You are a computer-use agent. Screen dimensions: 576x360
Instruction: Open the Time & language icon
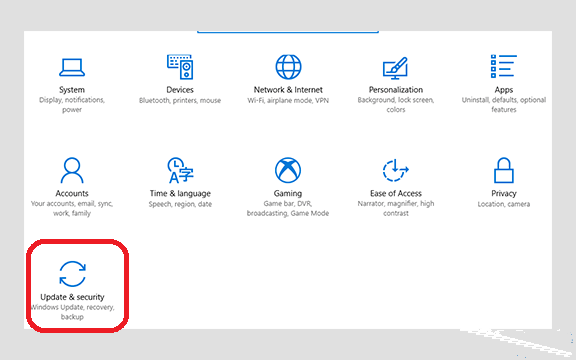click(x=180, y=170)
